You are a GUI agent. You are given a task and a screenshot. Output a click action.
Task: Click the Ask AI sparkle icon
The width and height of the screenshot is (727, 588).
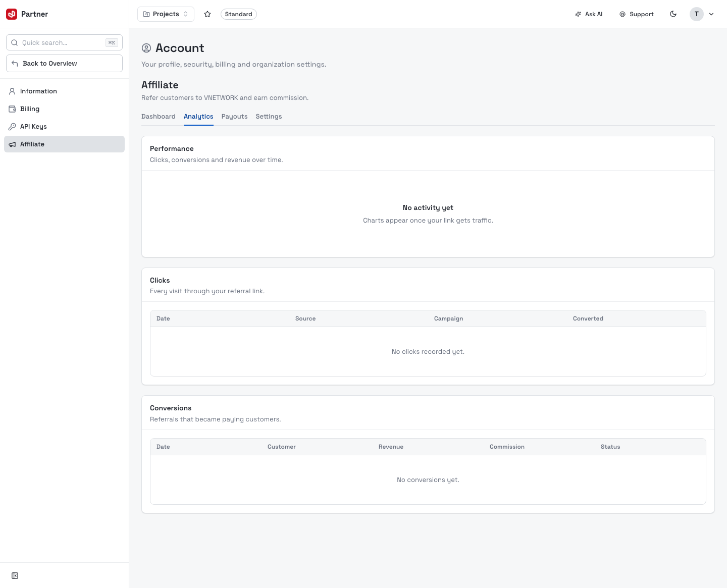tap(578, 14)
